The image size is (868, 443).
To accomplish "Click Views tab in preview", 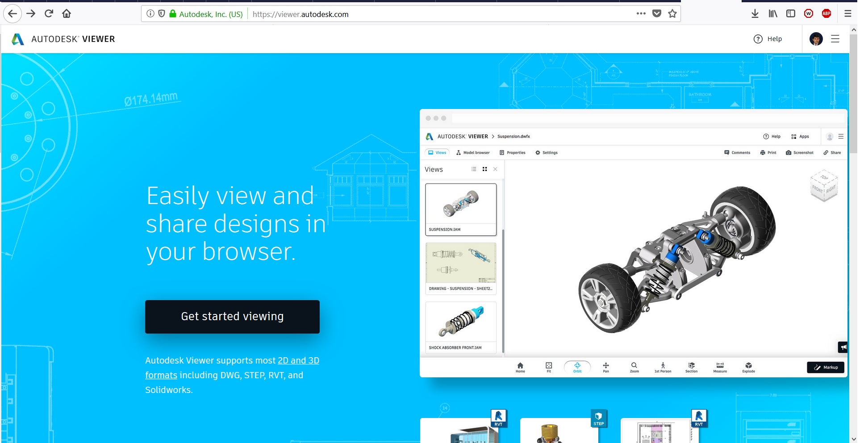I will click(437, 153).
